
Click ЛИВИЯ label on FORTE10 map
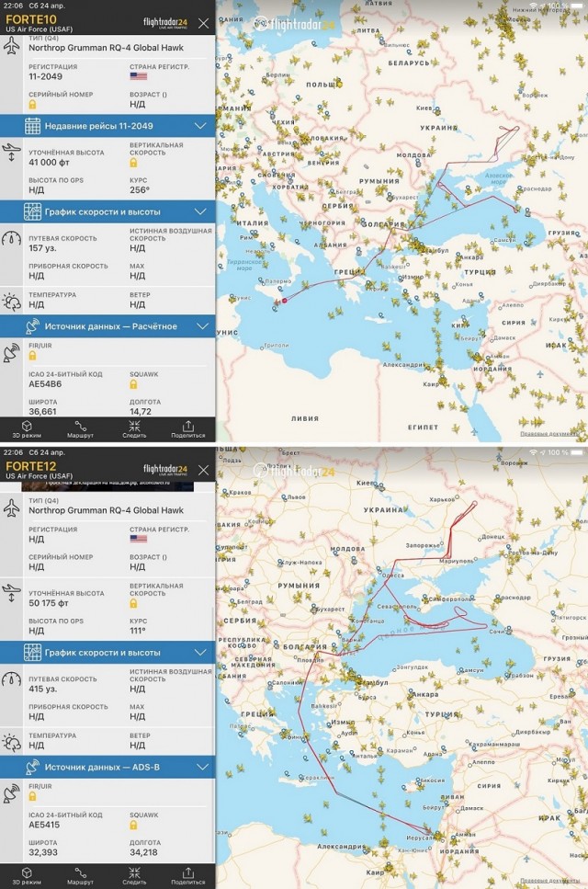[305, 418]
